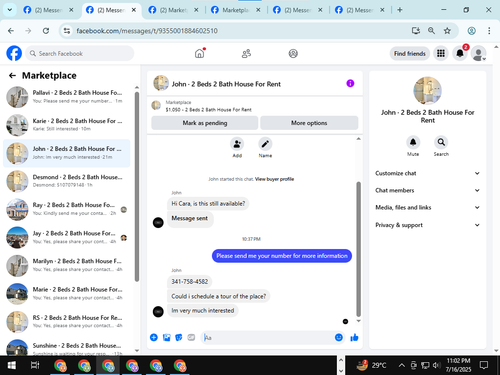Image resolution: width=500 pixels, height=375 pixels.
Task: Open Desmond's conversation in the list
Action: click(67, 181)
